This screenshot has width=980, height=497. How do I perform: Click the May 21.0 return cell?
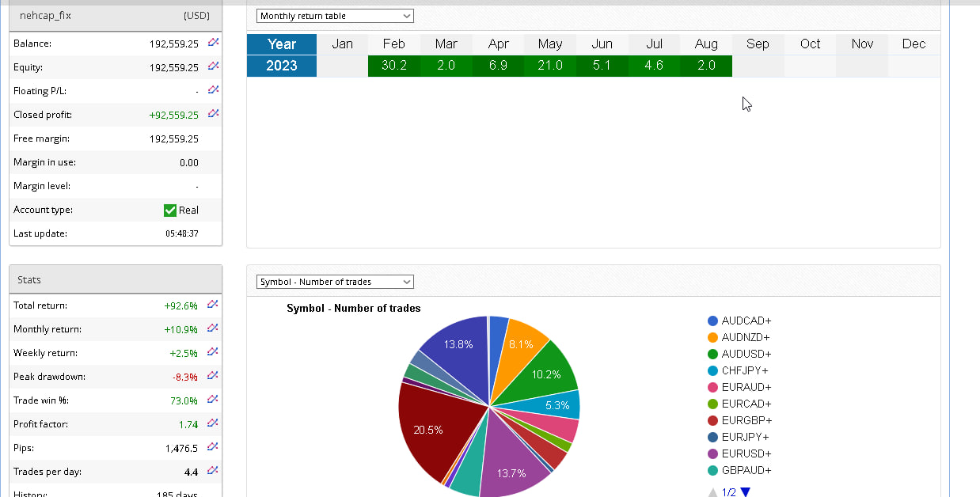coord(549,66)
